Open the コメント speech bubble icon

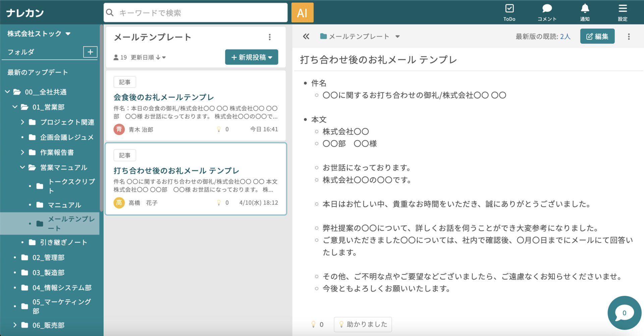(547, 8)
